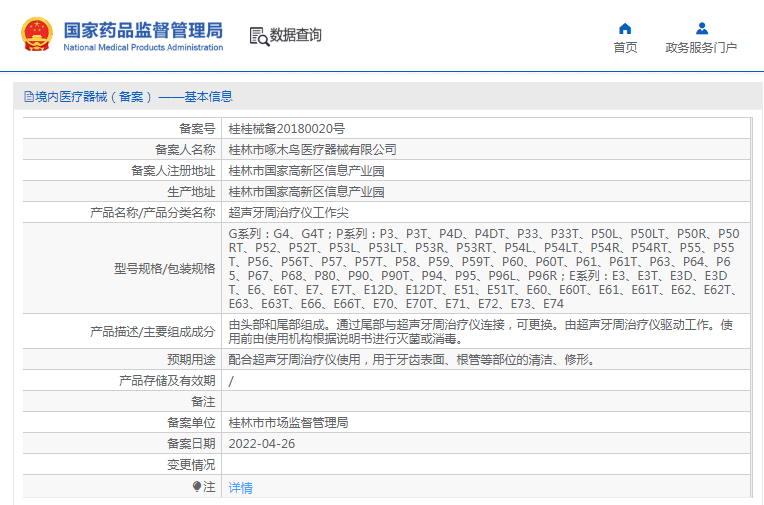Viewport: 764px width, 505px height.
Task: Click the 备案人名称 label
Action: coord(185,150)
